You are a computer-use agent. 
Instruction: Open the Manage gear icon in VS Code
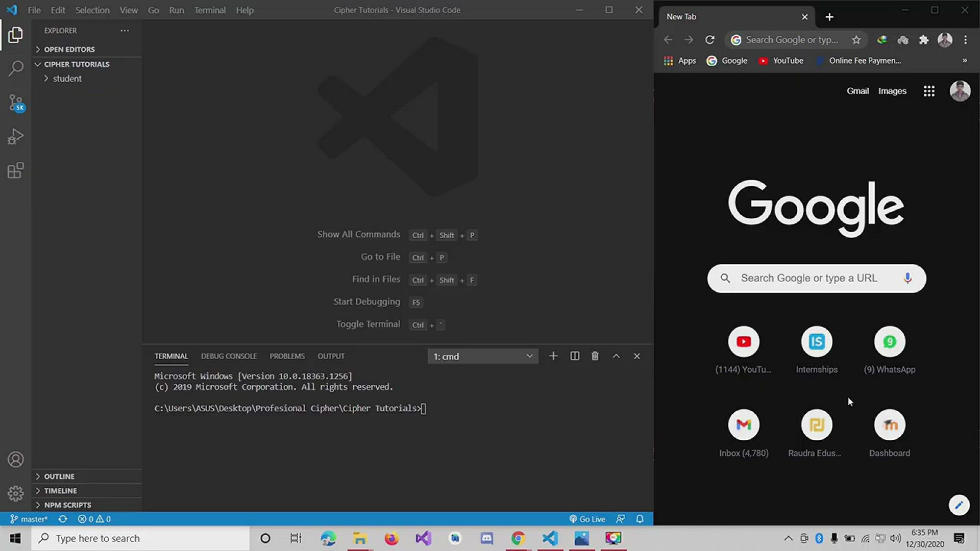[15, 493]
